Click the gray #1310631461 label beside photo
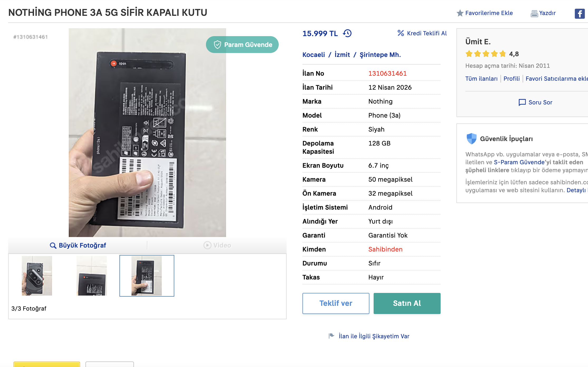The image size is (588, 367). point(31,37)
